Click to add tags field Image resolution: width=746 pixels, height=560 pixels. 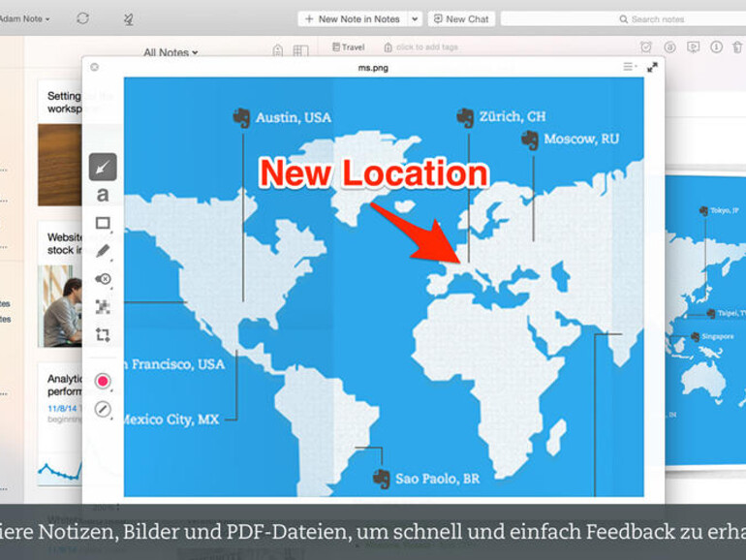pyautogui.click(x=421, y=47)
